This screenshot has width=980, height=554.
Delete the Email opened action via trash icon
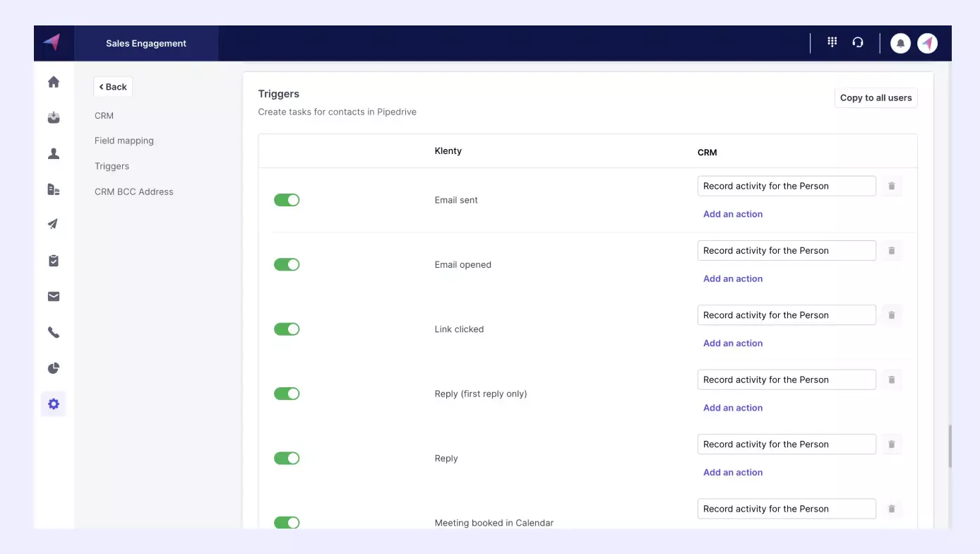click(x=892, y=250)
